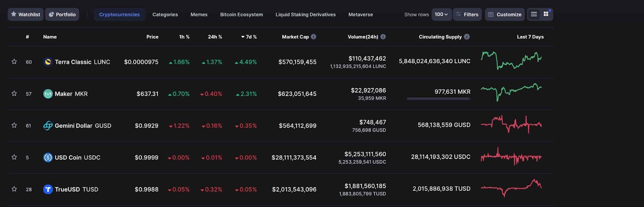Click Maker market cap $623,051,645
The height and width of the screenshot is (207, 644).
click(x=297, y=93)
